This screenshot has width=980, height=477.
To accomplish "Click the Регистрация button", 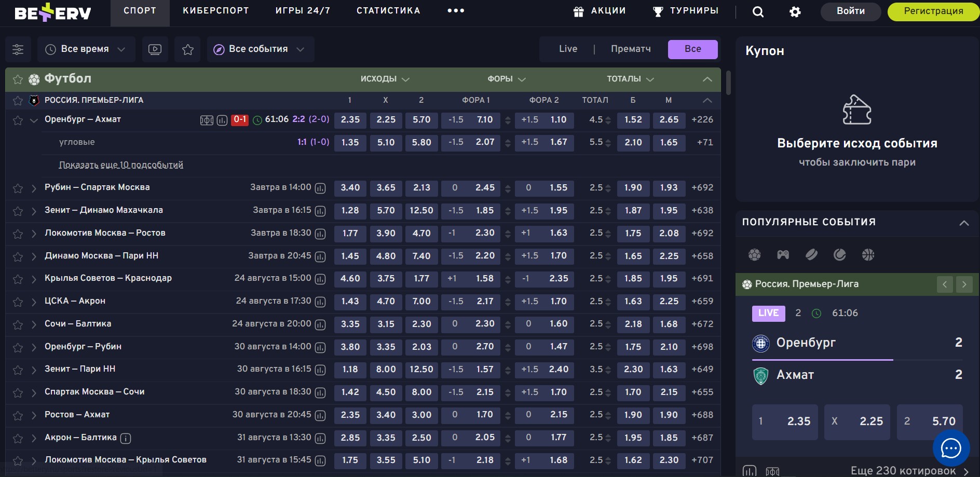I will [x=933, y=11].
